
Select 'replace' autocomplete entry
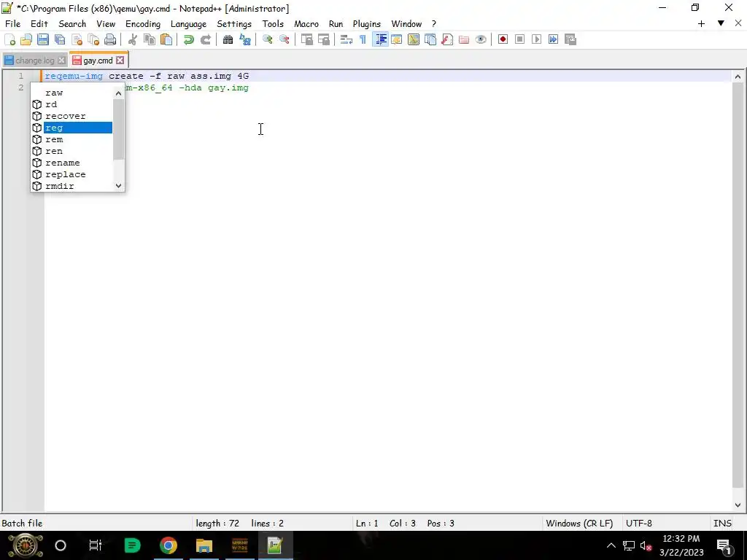tap(72, 174)
